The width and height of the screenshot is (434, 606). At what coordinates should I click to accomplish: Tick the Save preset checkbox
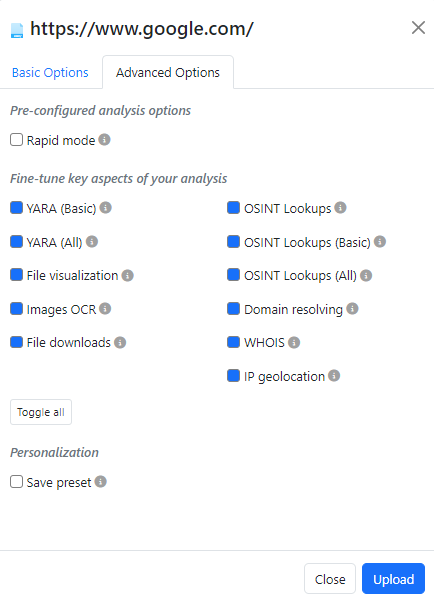(16, 482)
